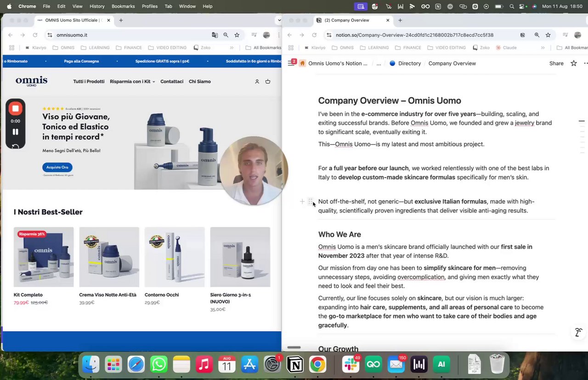Open the Window menu in the menu bar
Screen dimensions: 588x380
click(x=187, y=6)
